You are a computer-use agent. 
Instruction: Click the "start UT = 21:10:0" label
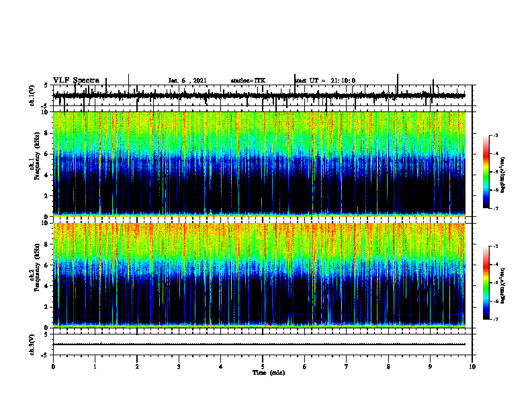325,81
